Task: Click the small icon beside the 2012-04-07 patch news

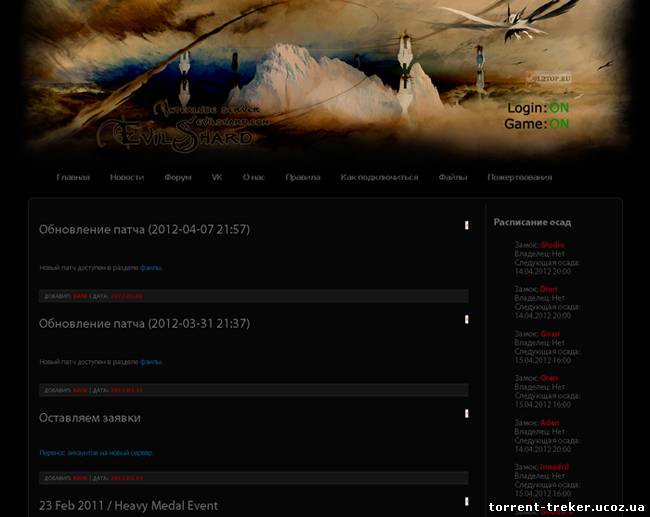Action: pyautogui.click(x=466, y=225)
